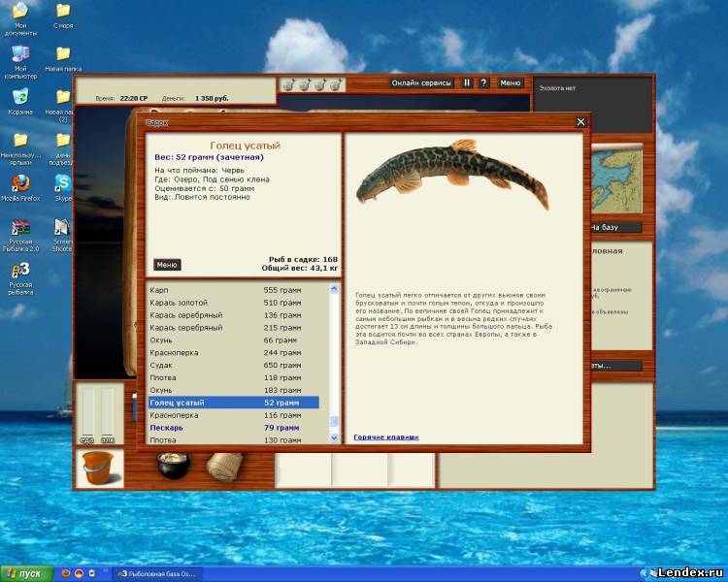Close the Садок window
Viewport: 728px width, 582px height.
(580, 122)
